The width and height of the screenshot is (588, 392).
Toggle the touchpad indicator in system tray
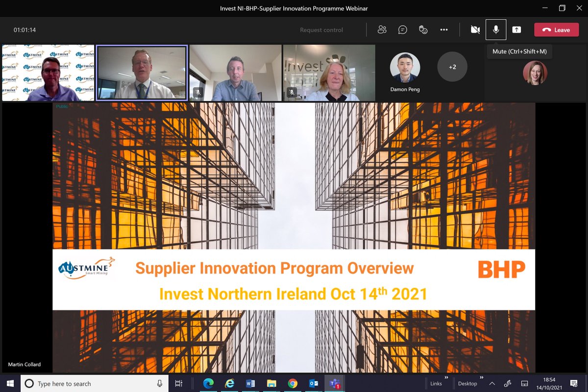click(524, 383)
